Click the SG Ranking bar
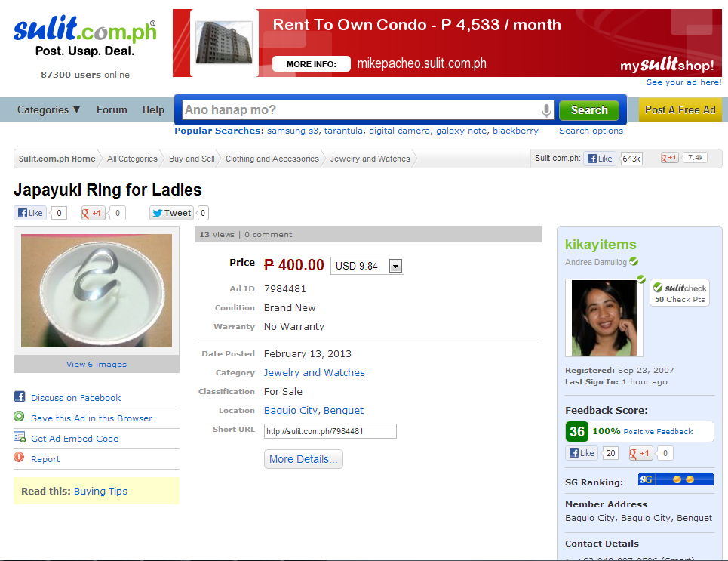The height and width of the screenshot is (561, 728). [675, 479]
